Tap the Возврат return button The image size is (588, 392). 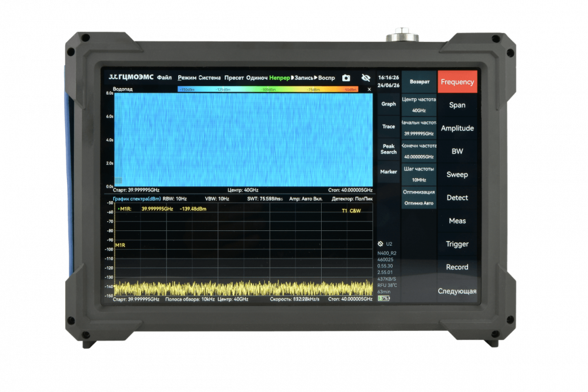click(419, 82)
